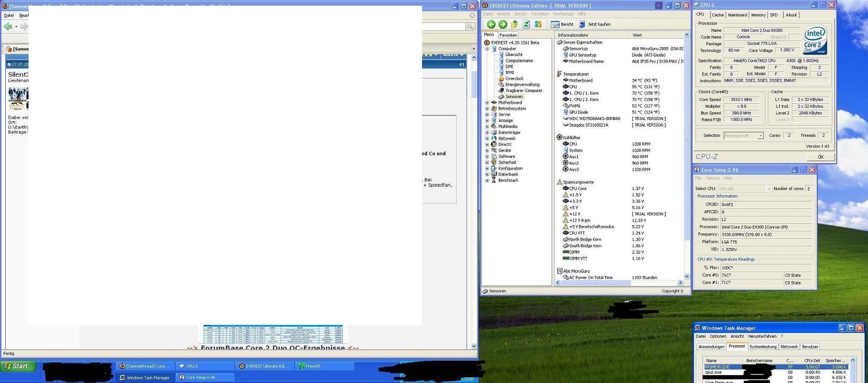Click the Refresh icon in EVEREST toolbar

tap(526, 24)
